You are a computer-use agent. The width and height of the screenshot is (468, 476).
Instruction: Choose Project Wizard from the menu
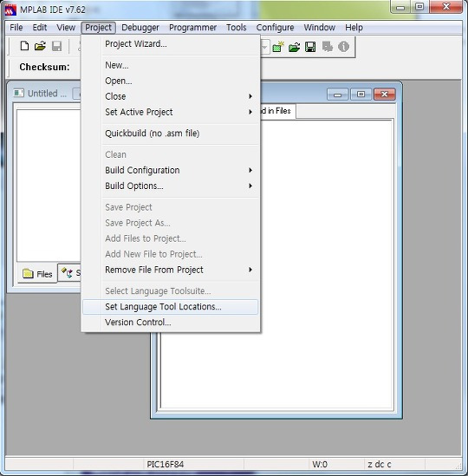(171, 44)
